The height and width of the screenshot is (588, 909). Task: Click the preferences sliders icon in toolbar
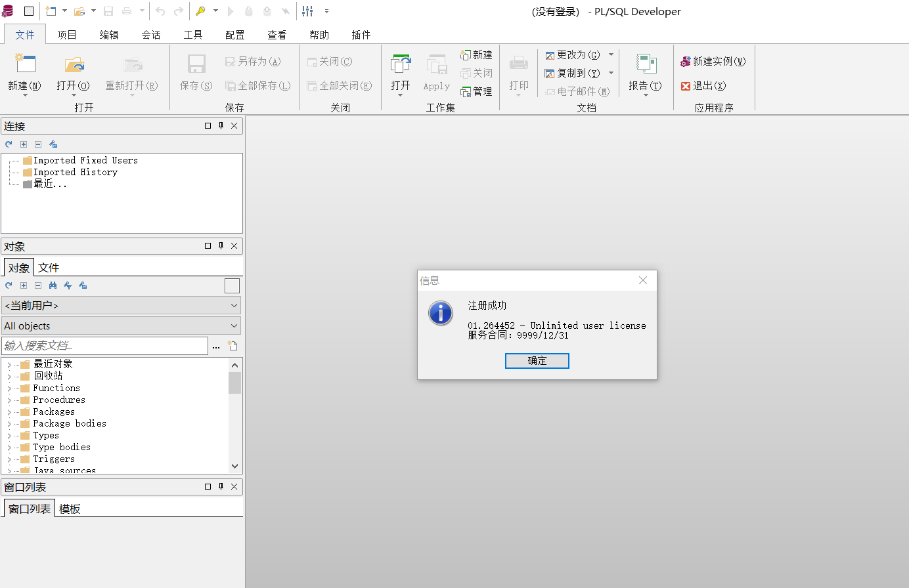pyautogui.click(x=307, y=10)
